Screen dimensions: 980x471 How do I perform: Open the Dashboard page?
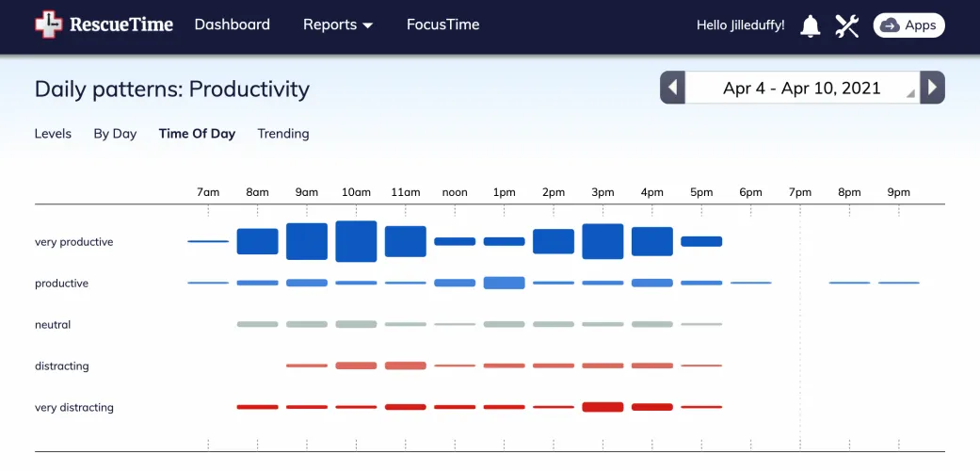(232, 25)
